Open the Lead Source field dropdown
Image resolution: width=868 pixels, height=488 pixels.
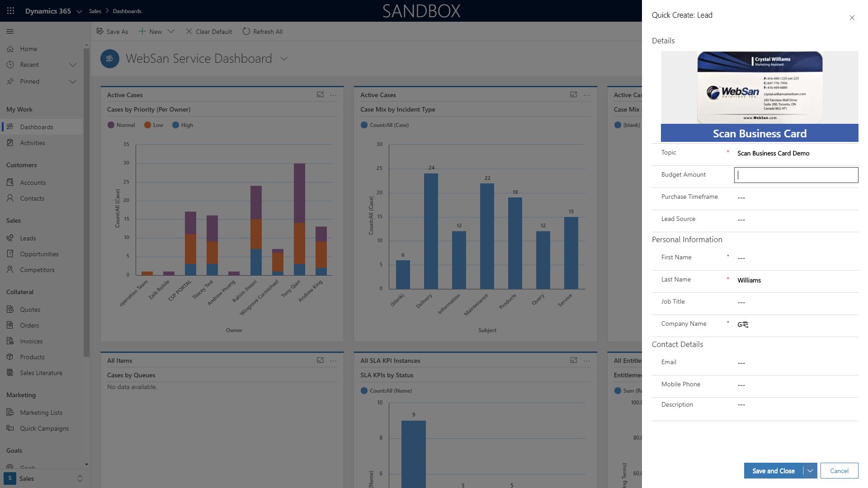(796, 220)
